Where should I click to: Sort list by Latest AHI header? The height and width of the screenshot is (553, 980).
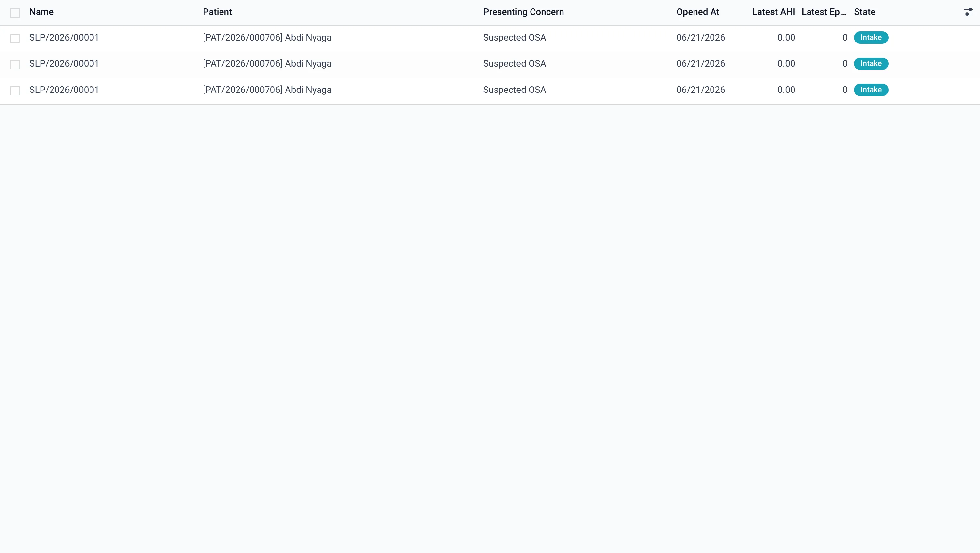774,12
